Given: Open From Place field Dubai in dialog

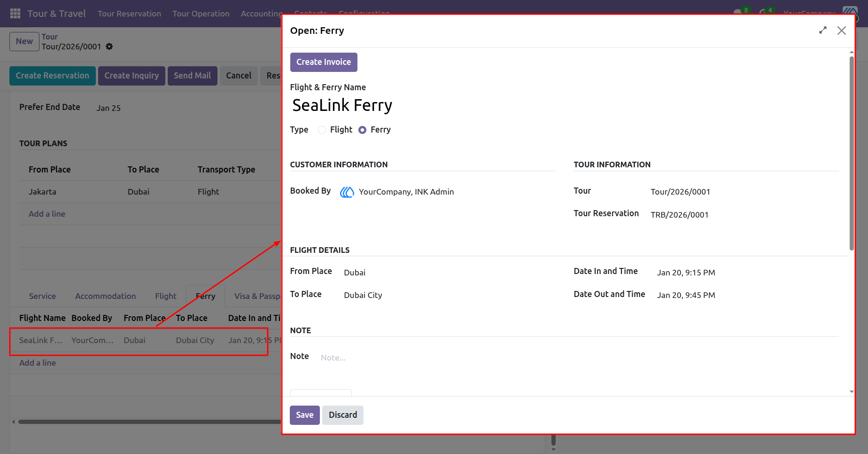Looking at the screenshot, I should pyautogui.click(x=355, y=273).
